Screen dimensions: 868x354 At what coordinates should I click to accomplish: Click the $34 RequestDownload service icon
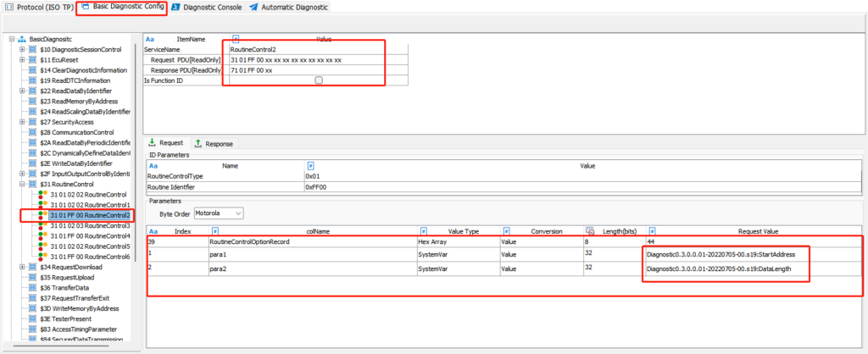pyautogui.click(x=32, y=267)
